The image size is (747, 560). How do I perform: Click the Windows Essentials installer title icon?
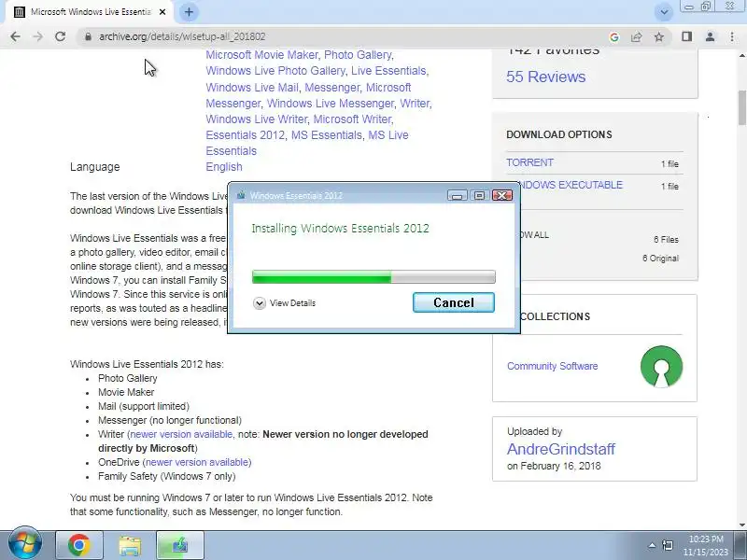[x=241, y=195]
